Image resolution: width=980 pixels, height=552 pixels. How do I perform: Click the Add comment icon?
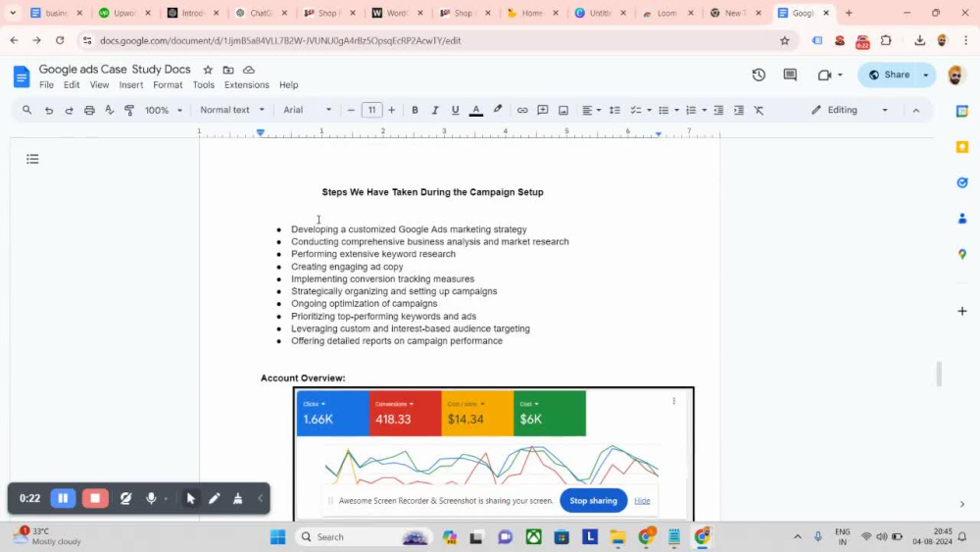[x=543, y=110]
